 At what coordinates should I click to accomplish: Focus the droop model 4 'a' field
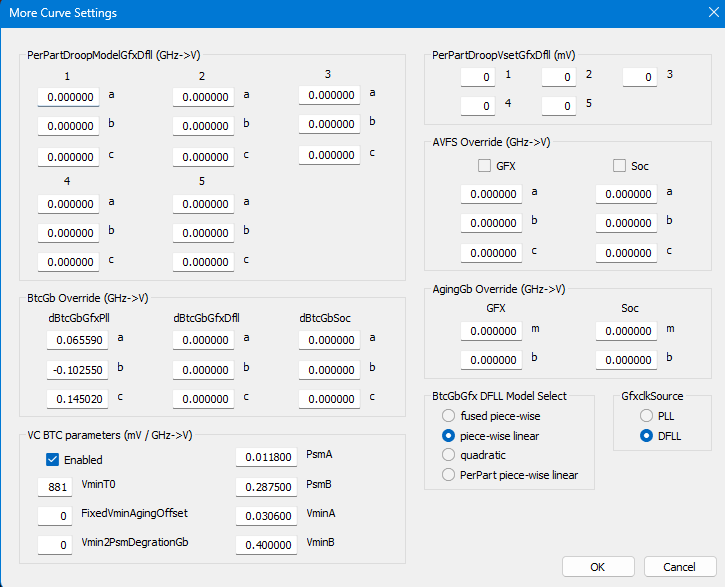68,204
